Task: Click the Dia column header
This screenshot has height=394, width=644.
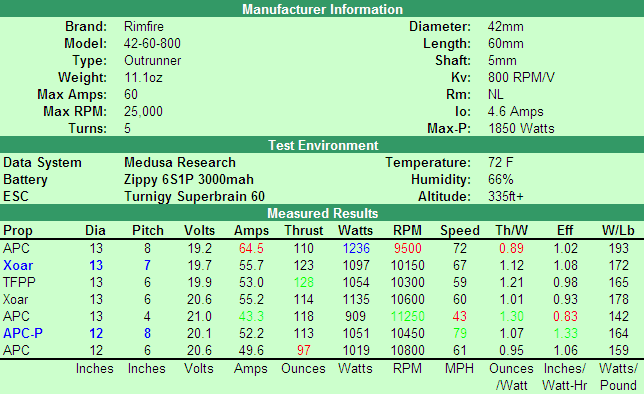Action: [x=95, y=230]
